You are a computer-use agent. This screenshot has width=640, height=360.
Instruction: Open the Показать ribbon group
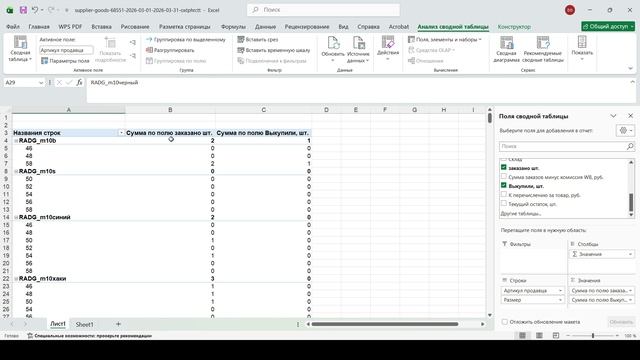(582, 49)
